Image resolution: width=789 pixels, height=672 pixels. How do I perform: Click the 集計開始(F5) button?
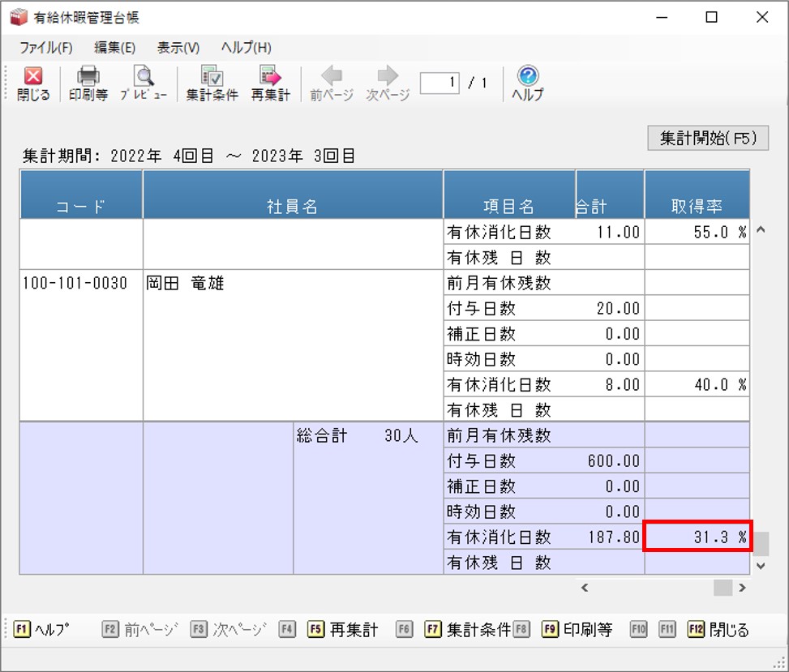point(708,138)
